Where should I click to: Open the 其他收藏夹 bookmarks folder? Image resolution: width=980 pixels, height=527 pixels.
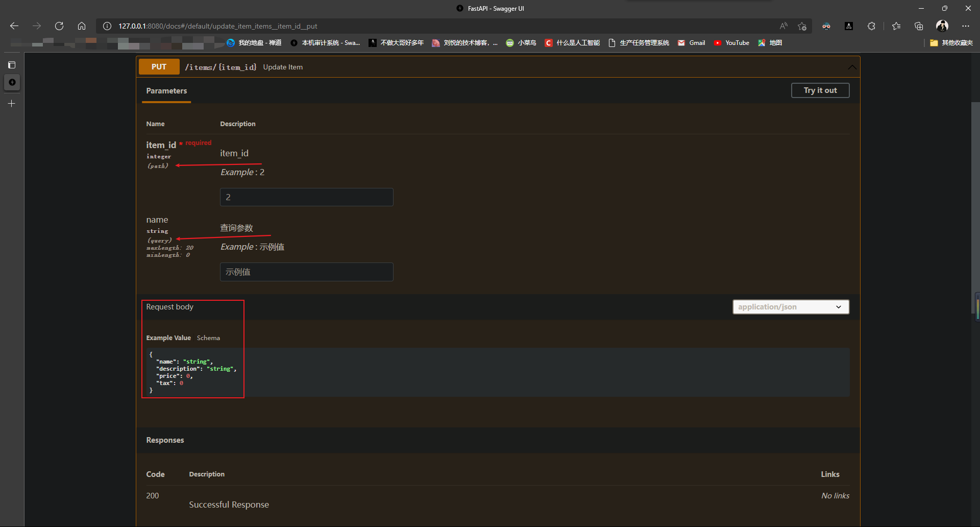coord(951,43)
